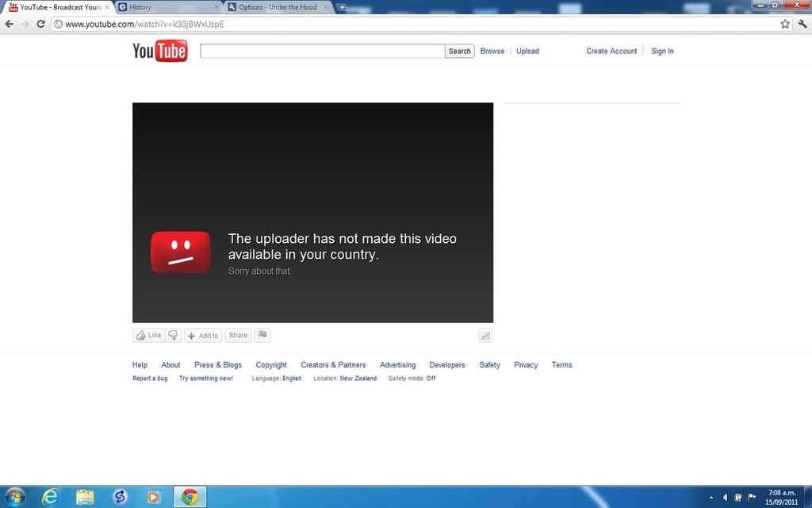Open the Copyright footer link
Screen dimensions: 812x508
click(271, 365)
